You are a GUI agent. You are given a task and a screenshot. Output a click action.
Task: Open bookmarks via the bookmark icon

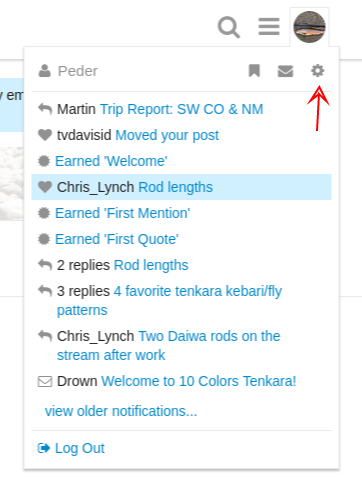tap(254, 71)
